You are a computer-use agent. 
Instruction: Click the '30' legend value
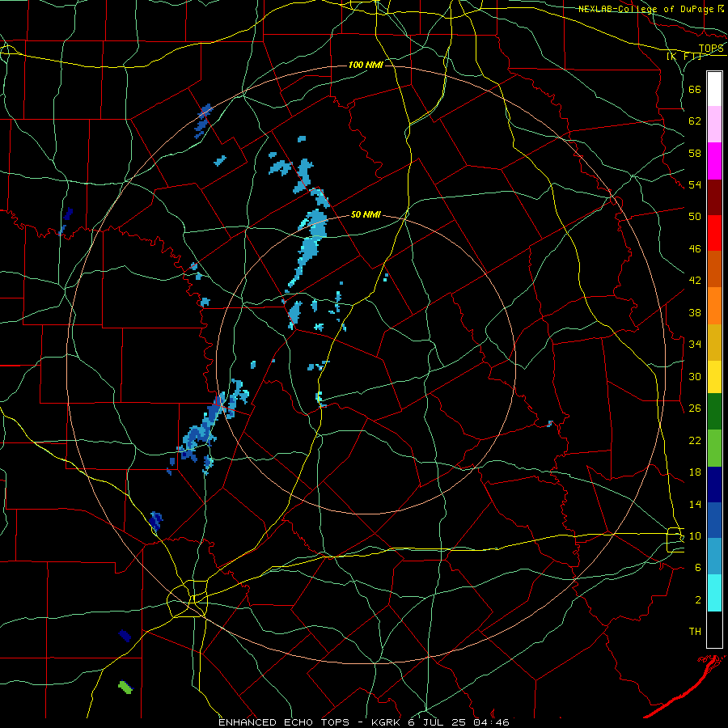click(695, 376)
